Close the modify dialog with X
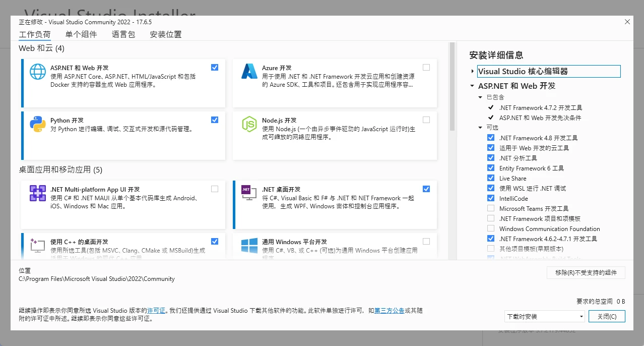Image resolution: width=644 pixels, height=346 pixels. [x=627, y=22]
